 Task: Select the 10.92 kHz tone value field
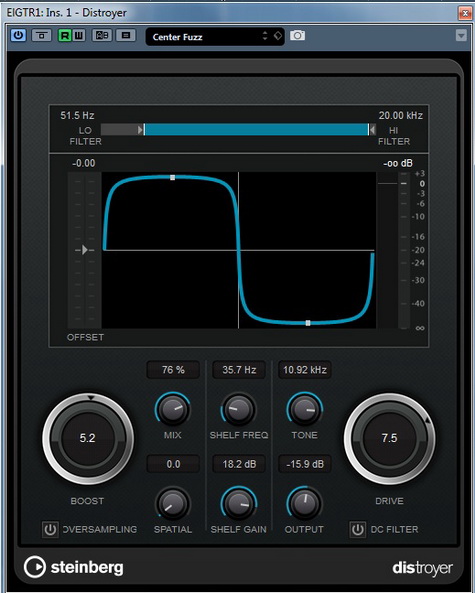click(x=305, y=369)
